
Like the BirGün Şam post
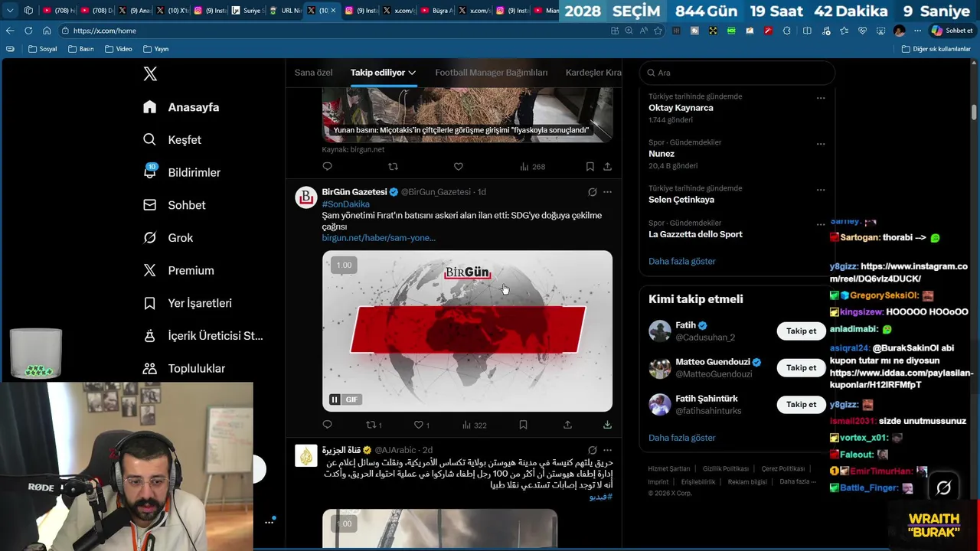tap(421, 425)
